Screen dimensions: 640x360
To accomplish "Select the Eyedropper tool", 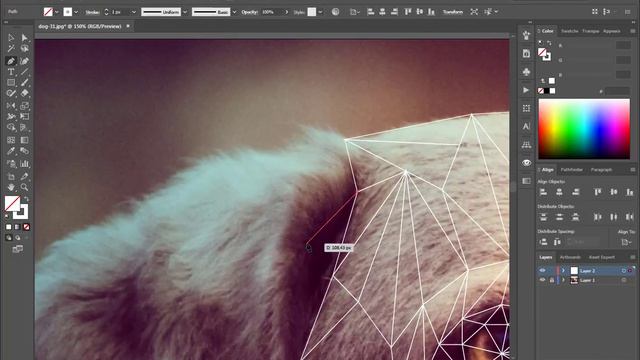I will pos(11,151).
